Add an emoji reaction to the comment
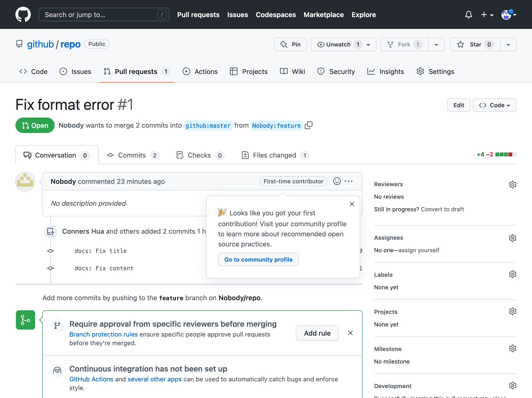This screenshot has height=398, width=532. [x=337, y=181]
